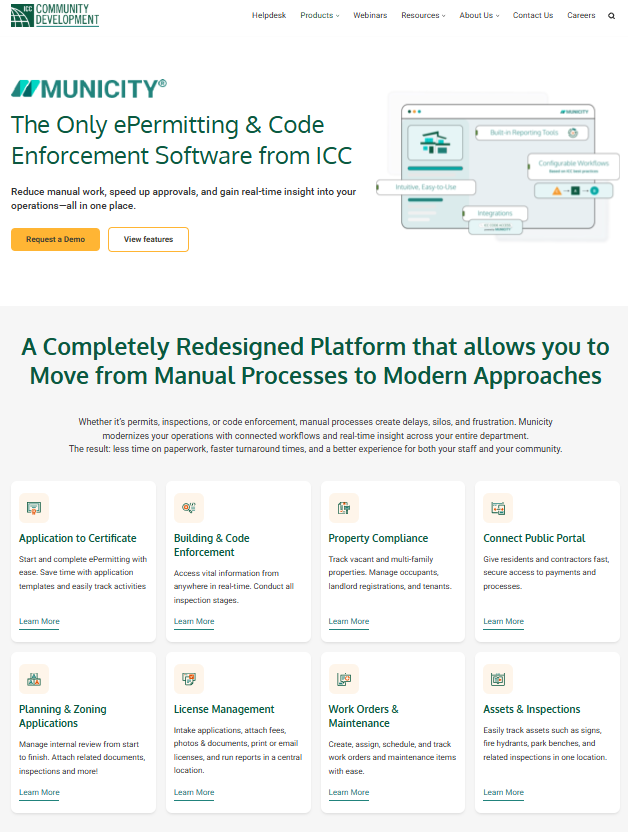Click the Planning & Zoning Applications heading

[x=63, y=716]
